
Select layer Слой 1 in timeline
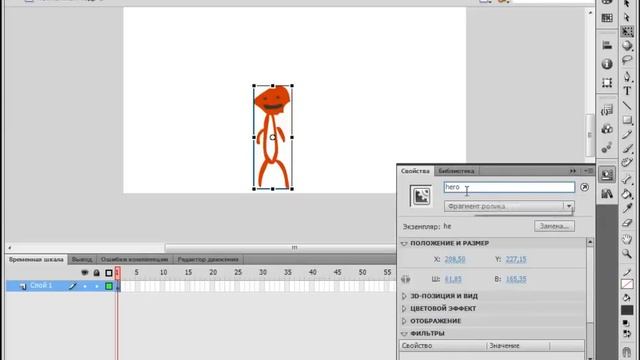(41, 286)
